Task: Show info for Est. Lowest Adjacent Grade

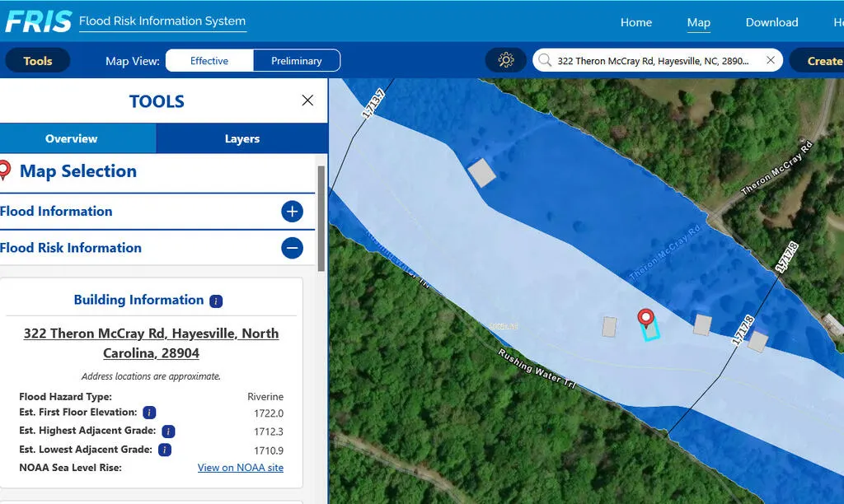Action: (x=165, y=450)
